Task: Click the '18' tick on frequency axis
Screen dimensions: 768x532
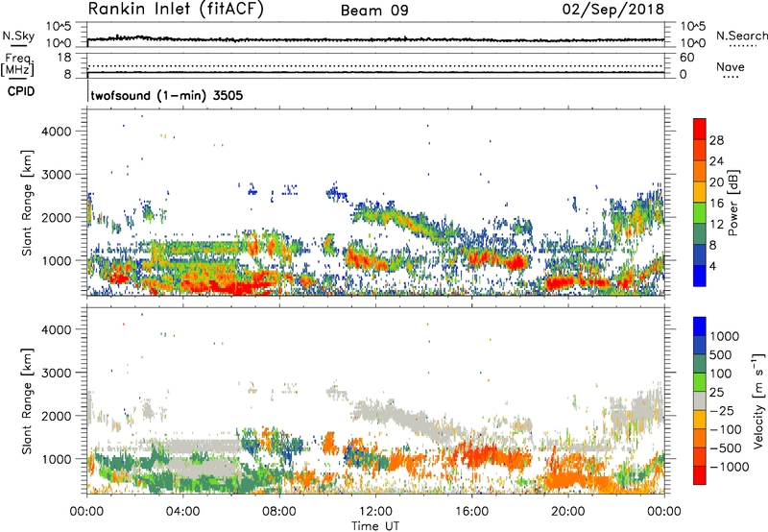Action: pyautogui.click(x=64, y=57)
